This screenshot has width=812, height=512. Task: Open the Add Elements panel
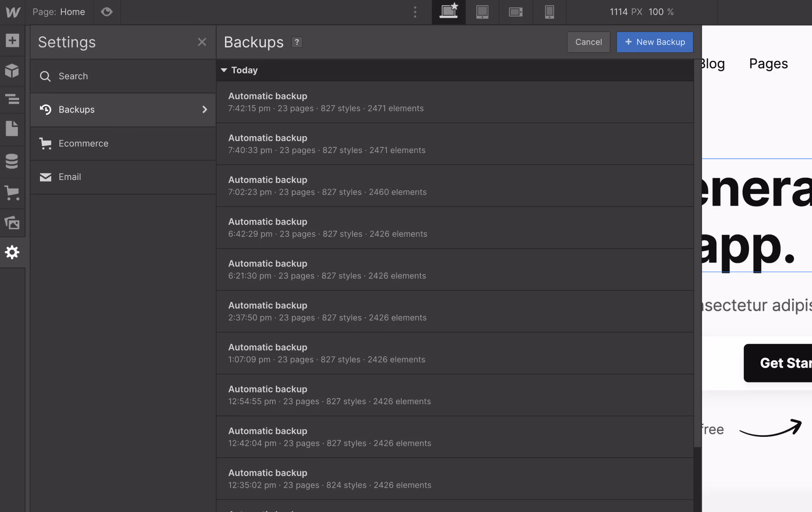tap(12, 40)
